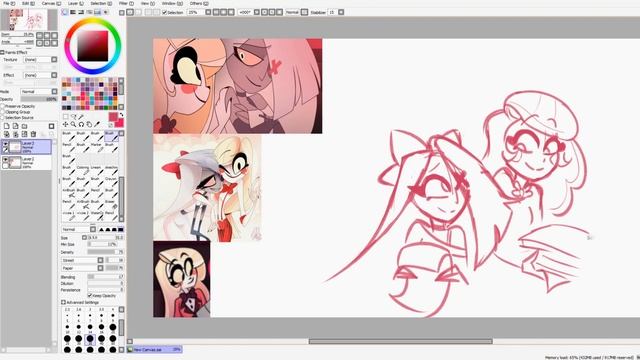640x360 pixels.
Task: Click the Stabilizer value field
Action: 332,12
